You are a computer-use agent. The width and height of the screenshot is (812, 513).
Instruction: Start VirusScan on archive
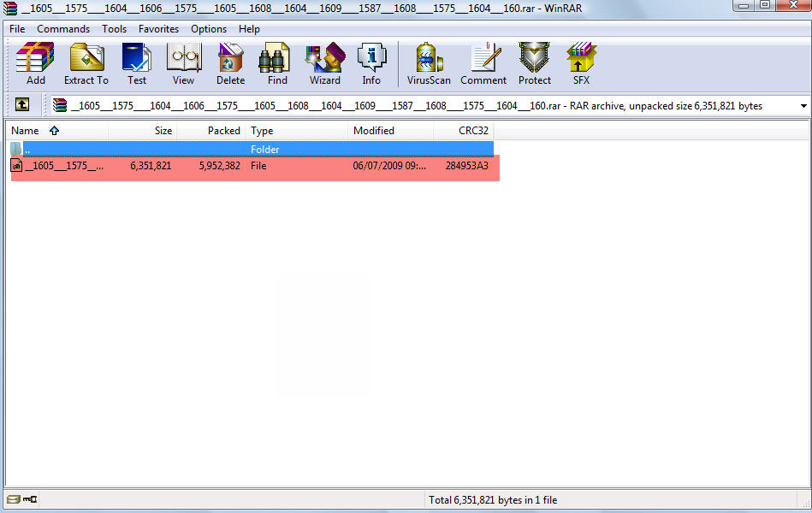(x=429, y=63)
